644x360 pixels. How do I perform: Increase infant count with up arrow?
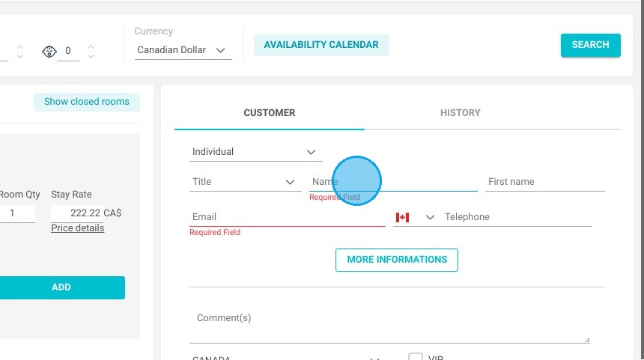(91, 46)
